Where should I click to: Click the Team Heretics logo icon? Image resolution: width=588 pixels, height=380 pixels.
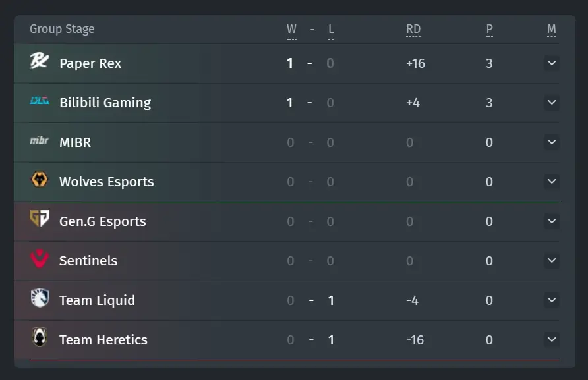40,337
